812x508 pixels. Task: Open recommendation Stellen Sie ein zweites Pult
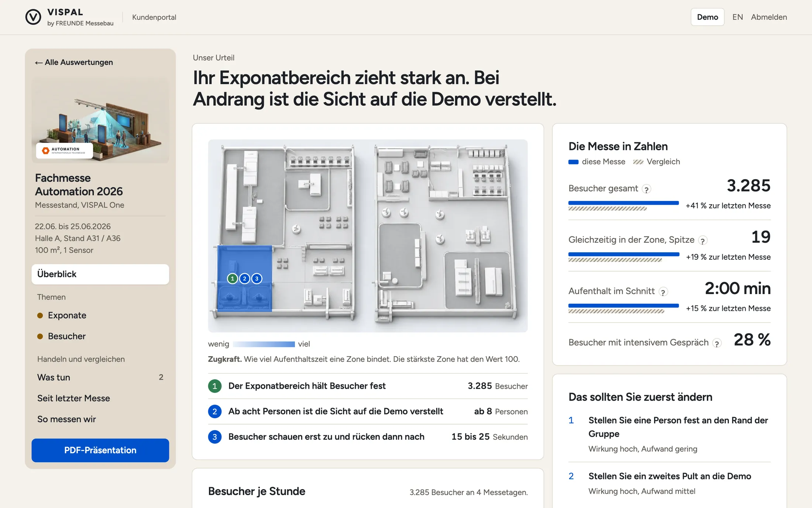[670, 483]
